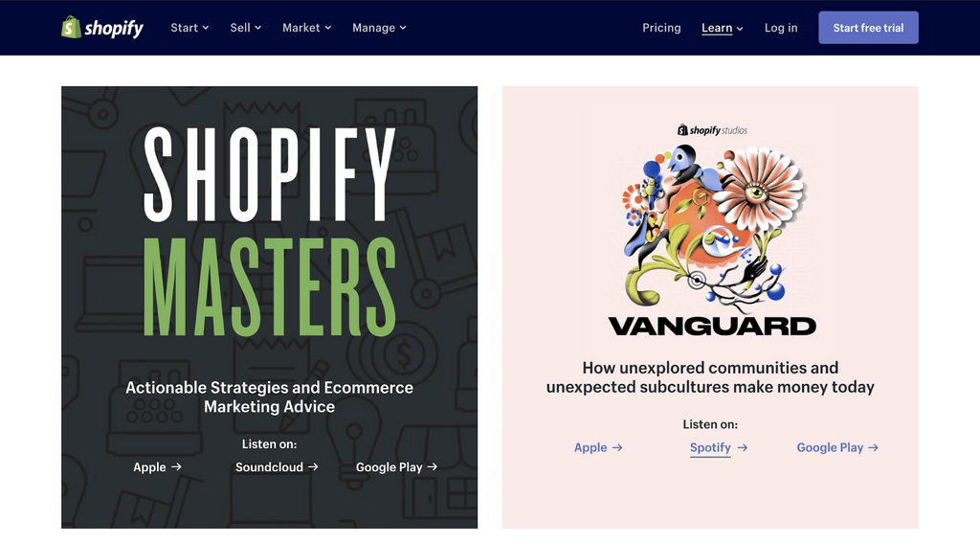Open Shopify Masters on Soundcloud
Viewport: 980px width, 544px height.
[269, 467]
